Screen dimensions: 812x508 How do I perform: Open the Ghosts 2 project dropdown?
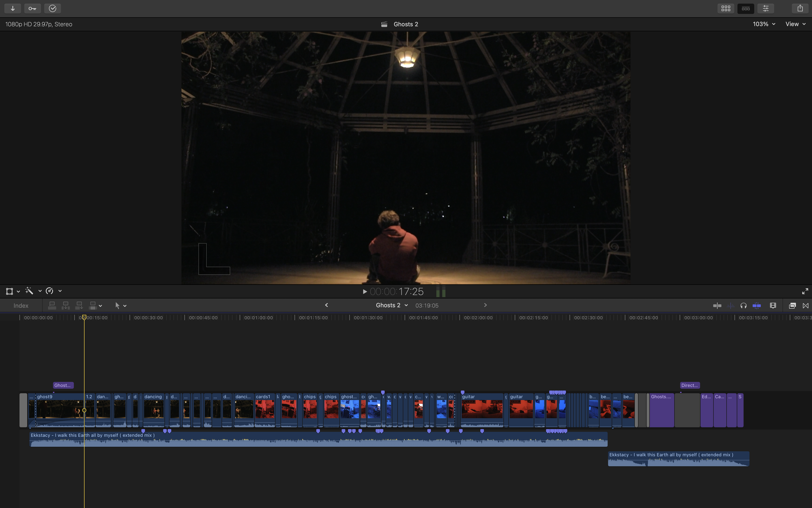click(391, 305)
